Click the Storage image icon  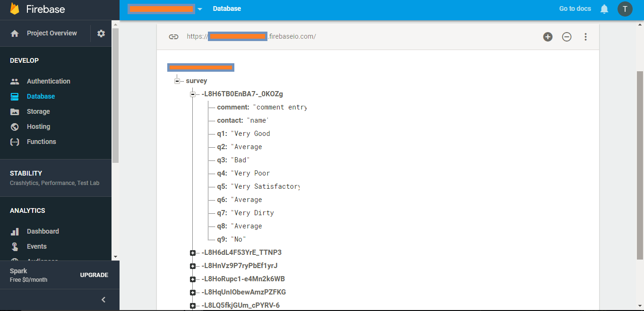pos(15,112)
